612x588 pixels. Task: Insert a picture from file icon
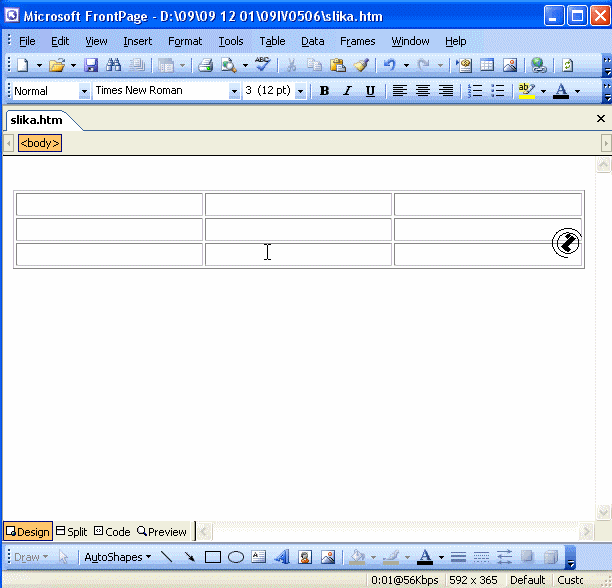click(x=510, y=66)
